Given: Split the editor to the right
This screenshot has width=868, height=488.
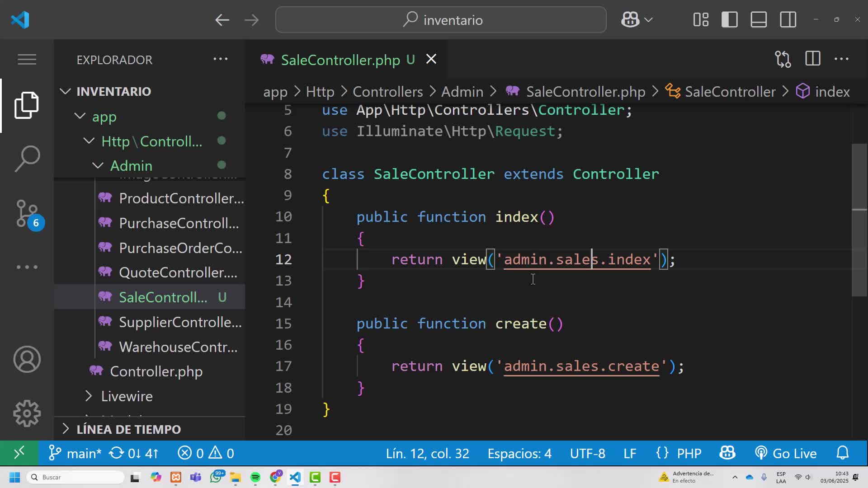Looking at the screenshot, I should tap(812, 59).
